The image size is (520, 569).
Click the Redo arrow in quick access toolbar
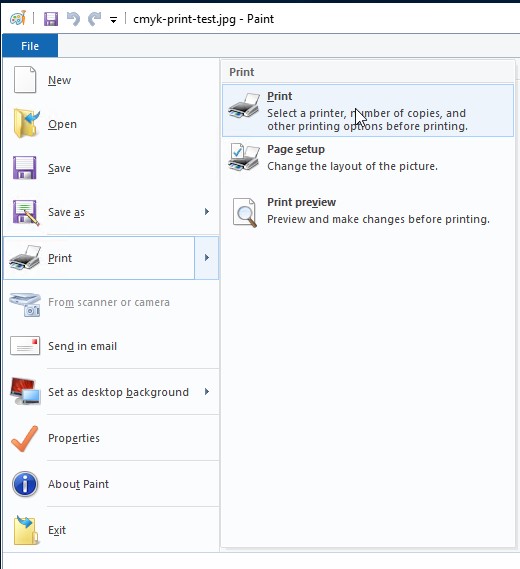tap(95, 19)
